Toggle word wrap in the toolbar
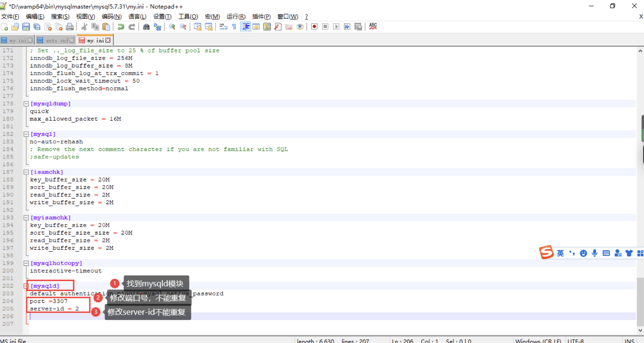 click(223, 27)
